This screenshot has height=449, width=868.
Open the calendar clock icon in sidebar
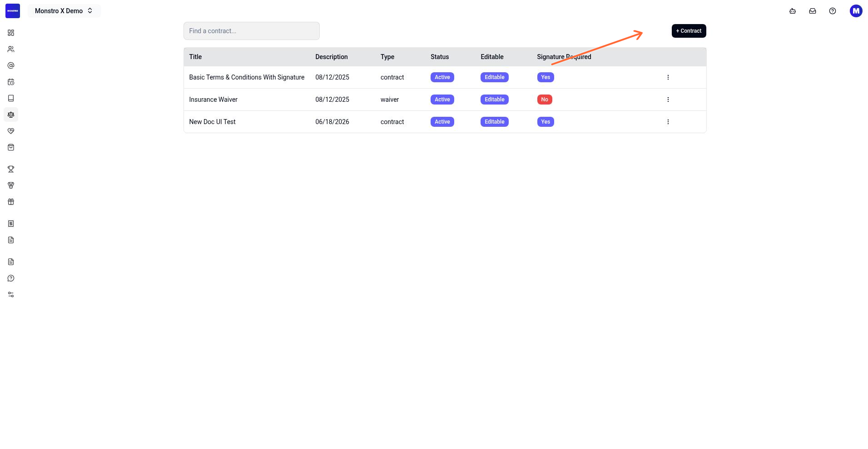click(11, 82)
